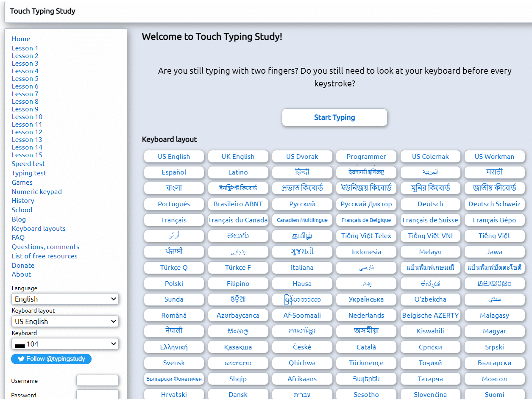This screenshot has height=399, width=532.
Task: Open the Speed test page
Action: pyautogui.click(x=28, y=164)
